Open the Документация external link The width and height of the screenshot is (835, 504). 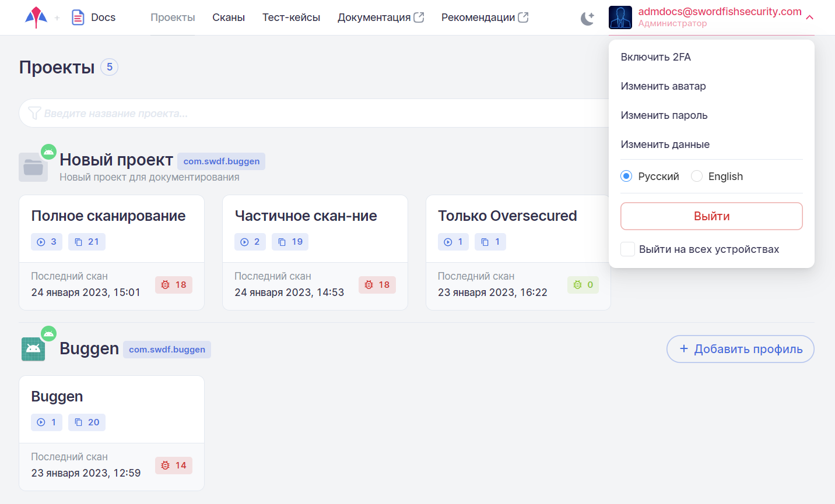380,17
